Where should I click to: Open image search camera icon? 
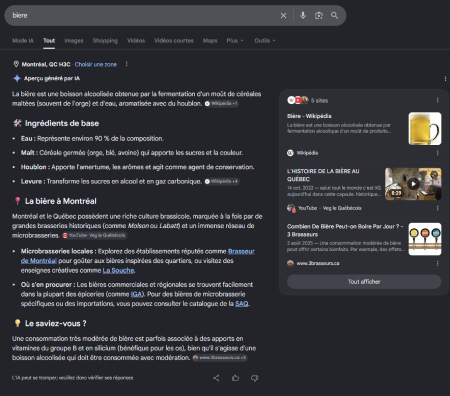pyautogui.click(x=319, y=15)
